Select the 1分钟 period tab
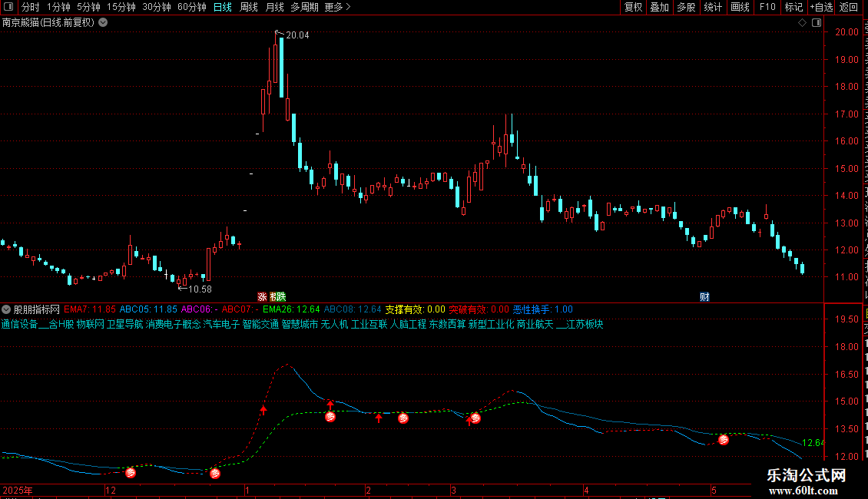 [58, 7]
